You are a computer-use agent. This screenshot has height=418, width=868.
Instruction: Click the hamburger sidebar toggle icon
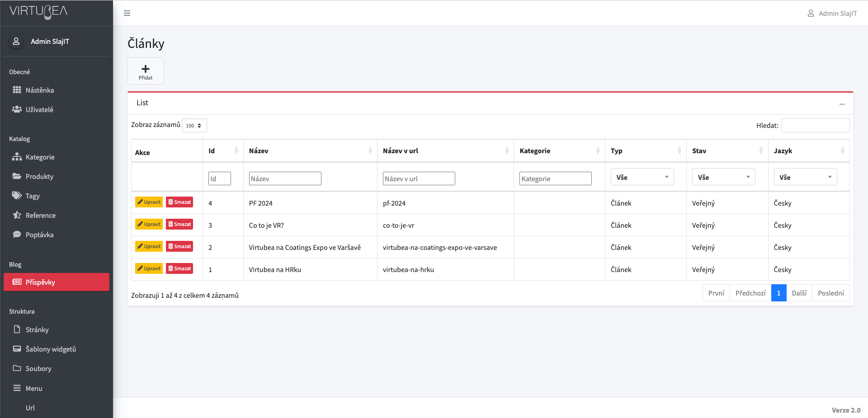click(127, 13)
